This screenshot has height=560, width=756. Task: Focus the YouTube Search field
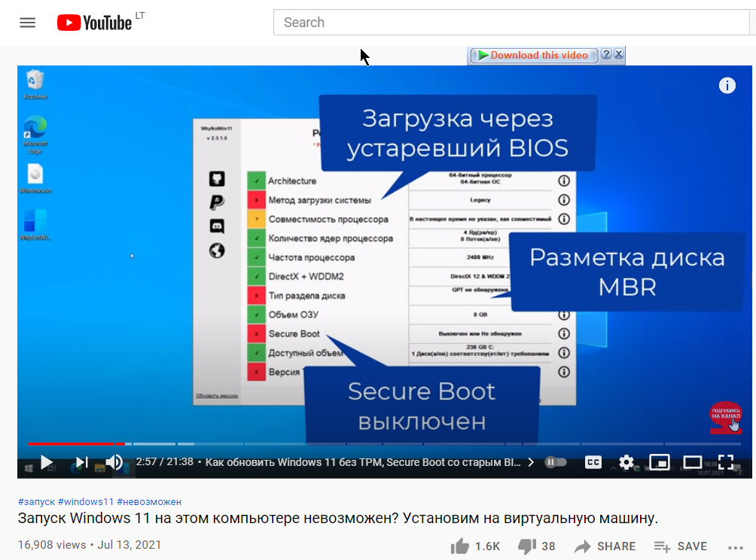click(512, 23)
